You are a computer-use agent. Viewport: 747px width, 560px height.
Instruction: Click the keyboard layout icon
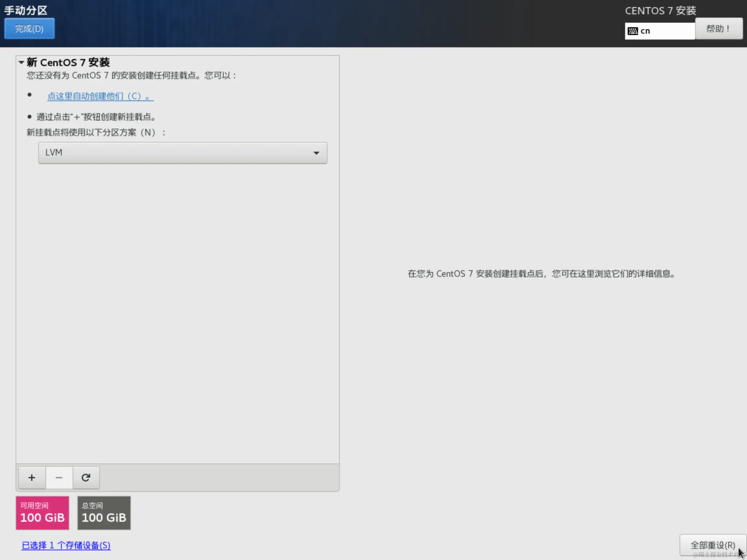pyautogui.click(x=633, y=31)
